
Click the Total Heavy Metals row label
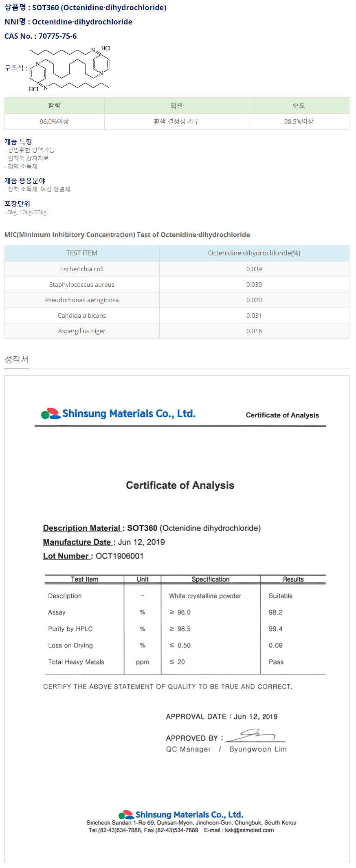coord(76,662)
